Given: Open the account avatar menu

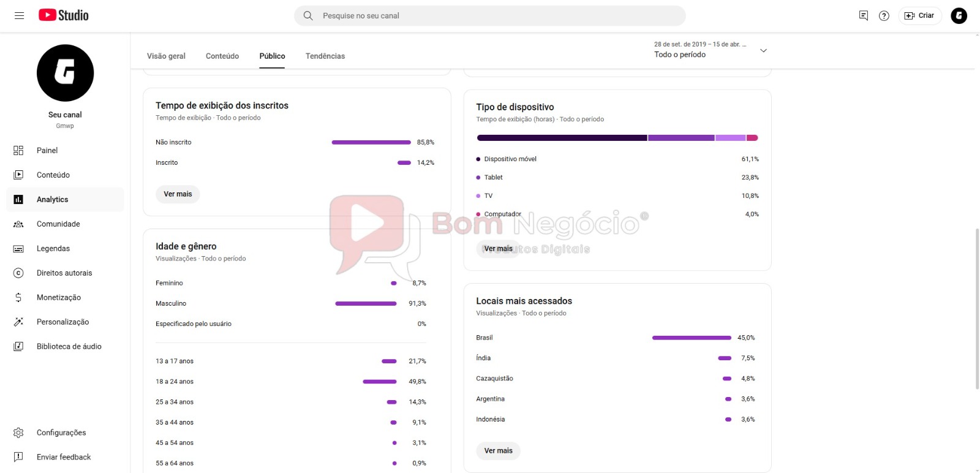Looking at the screenshot, I should (959, 16).
